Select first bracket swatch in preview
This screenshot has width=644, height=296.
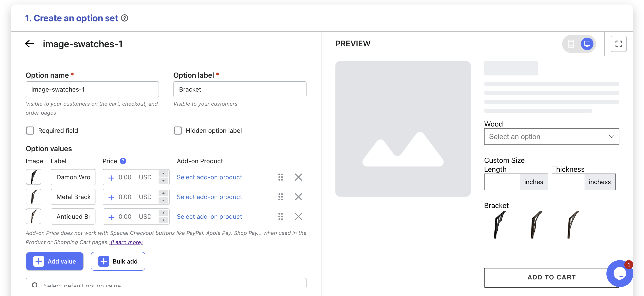(500, 225)
